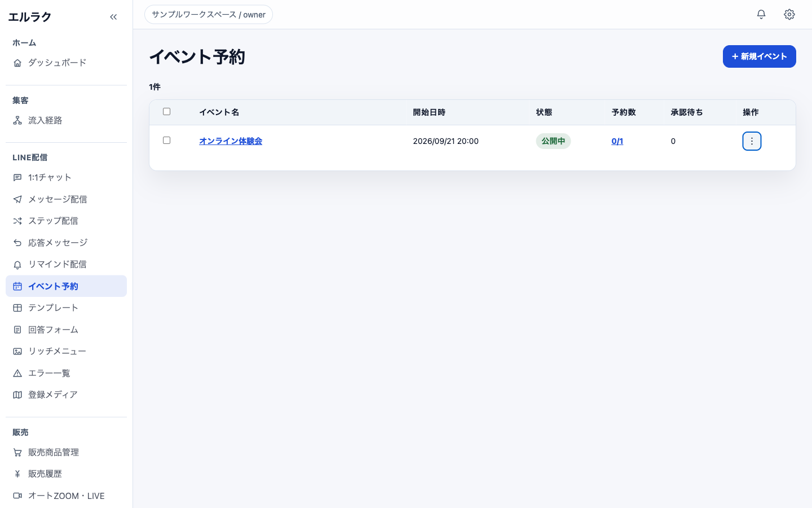The image size is (812, 508).
Task: Click the イベント予約 calendar icon
Action: tap(17, 286)
